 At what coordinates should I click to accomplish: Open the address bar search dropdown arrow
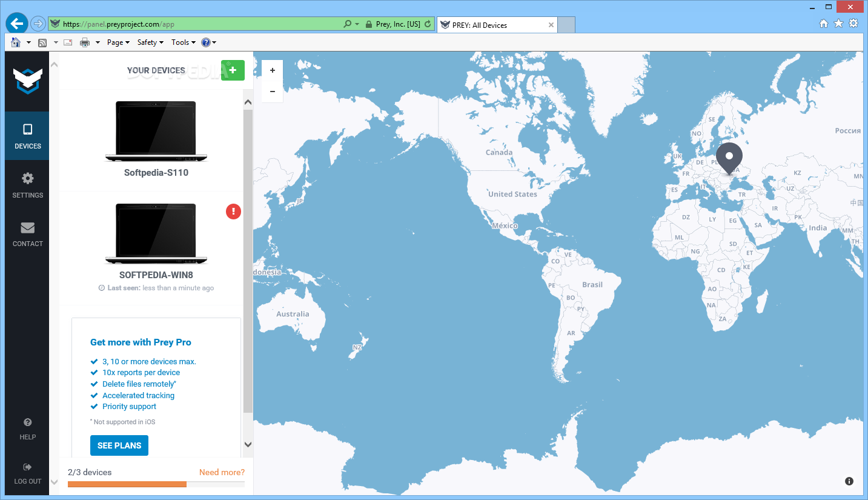pyautogui.click(x=357, y=24)
